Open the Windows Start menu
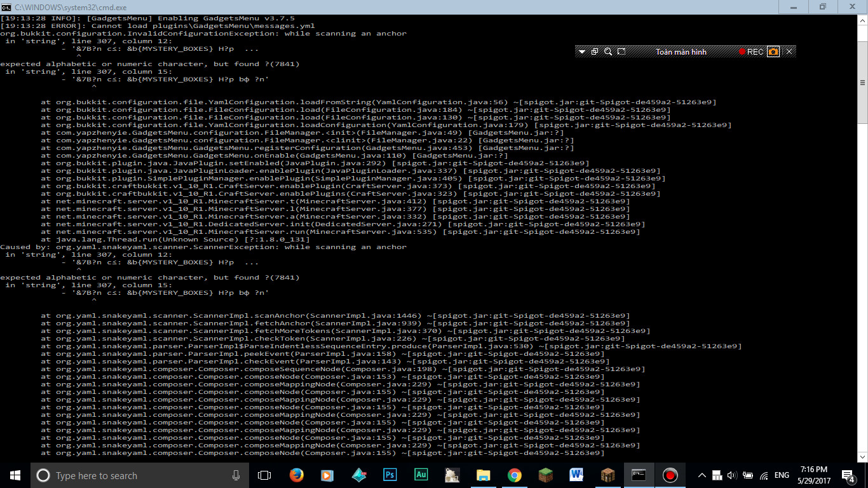 tap(15, 475)
